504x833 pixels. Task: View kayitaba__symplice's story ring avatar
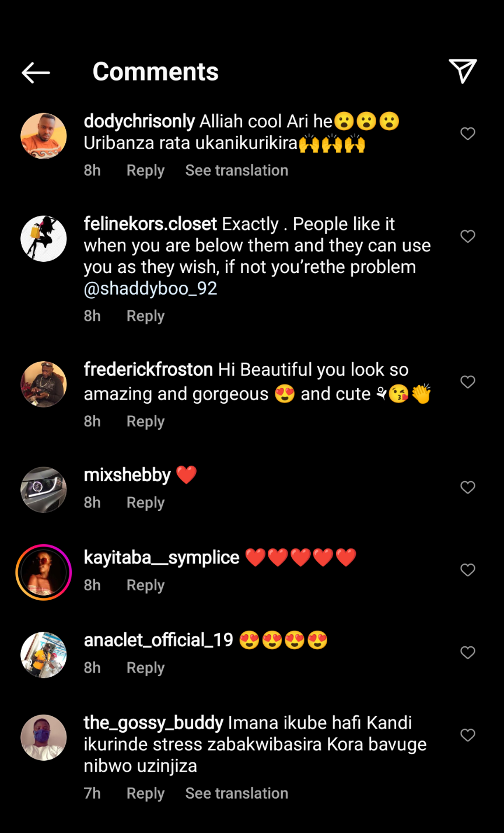click(44, 572)
